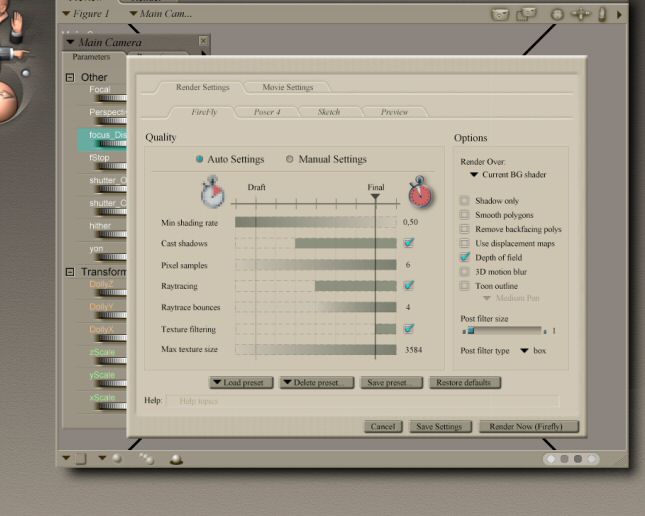
Task: Select the FireFly renderer tab
Action: (204, 112)
